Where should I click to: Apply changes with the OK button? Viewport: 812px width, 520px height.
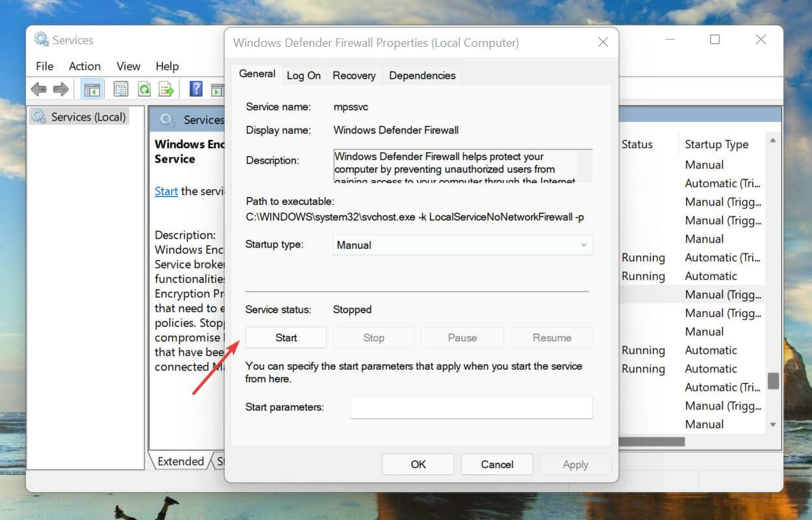[x=418, y=464]
